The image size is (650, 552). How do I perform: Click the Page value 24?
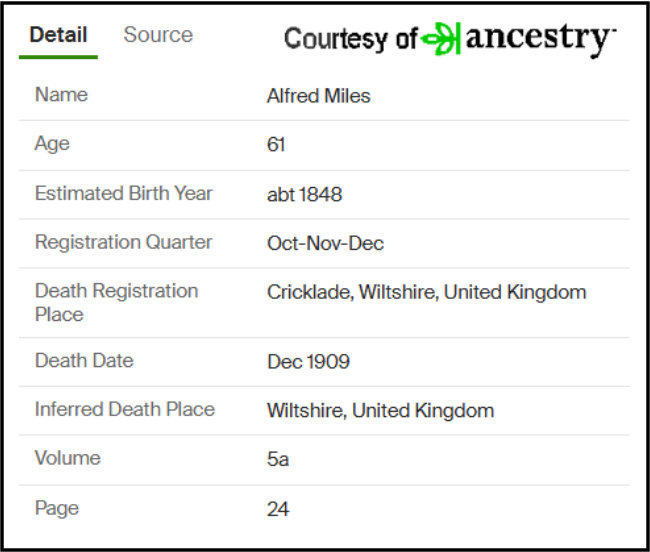pyautogui.click(x=278, y=509)
